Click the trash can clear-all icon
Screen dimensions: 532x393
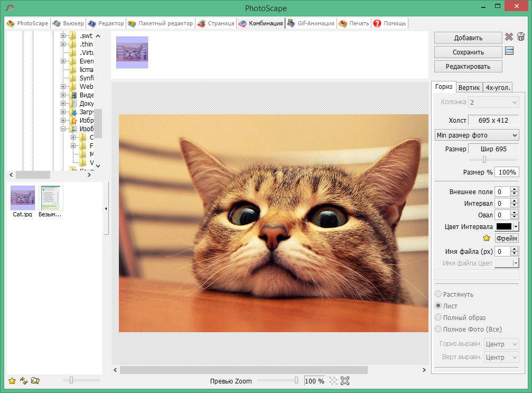pos(520,37)
